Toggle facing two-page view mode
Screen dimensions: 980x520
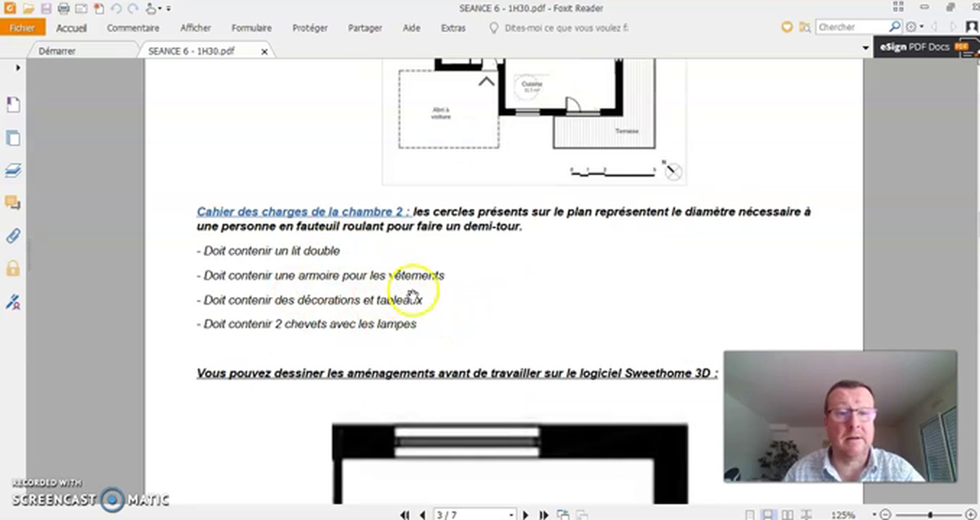787,515
